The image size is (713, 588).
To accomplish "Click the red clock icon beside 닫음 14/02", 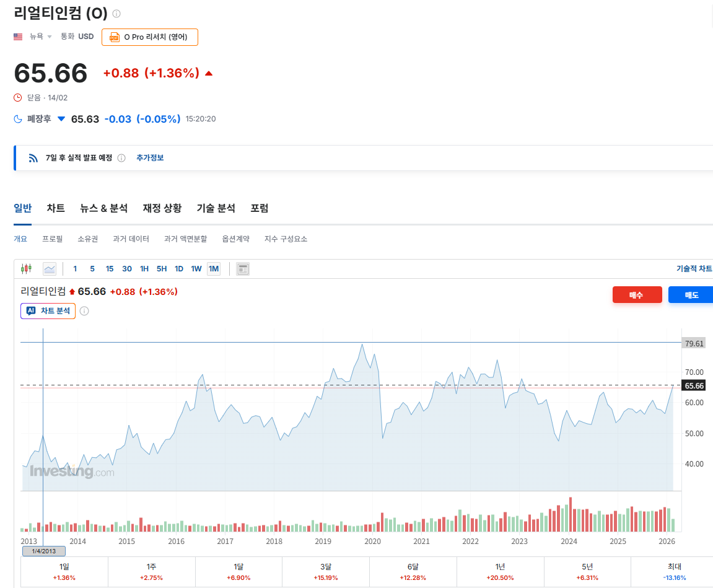I will 18,97.
